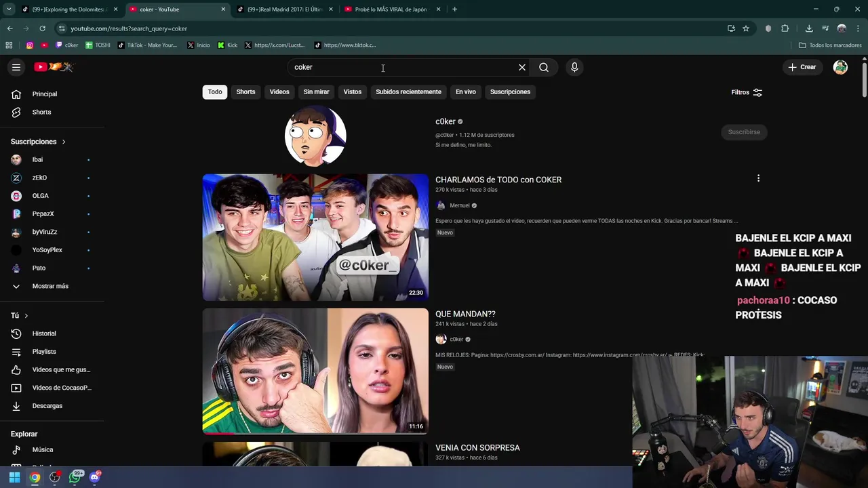The height and width of the screenshot is (488, 868).
Task: Click the magnifier search button
Action: tap(544, 67)
